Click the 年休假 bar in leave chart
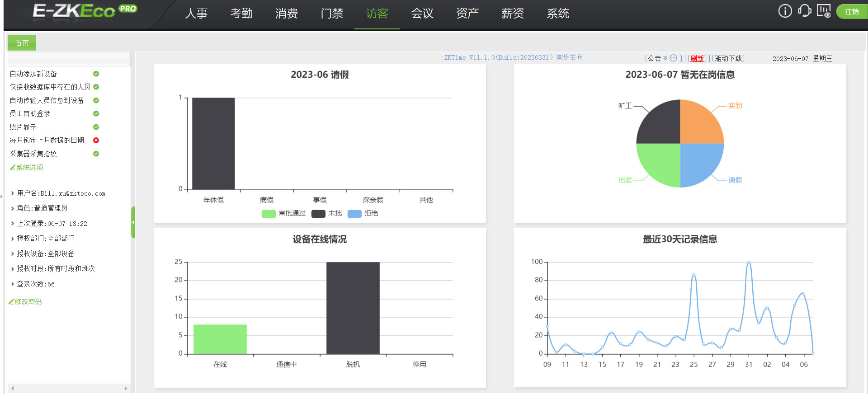This screenshot has width=868, height=394. 213,144
